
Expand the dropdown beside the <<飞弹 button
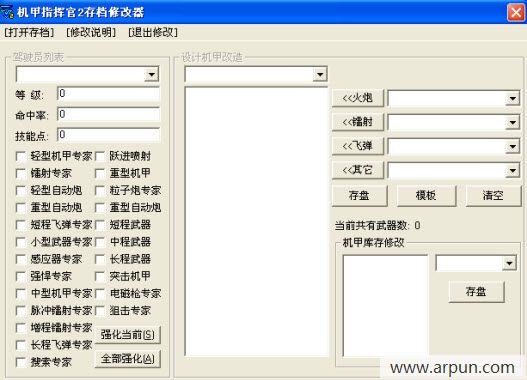pyautogui.click(x=513, y=146)
